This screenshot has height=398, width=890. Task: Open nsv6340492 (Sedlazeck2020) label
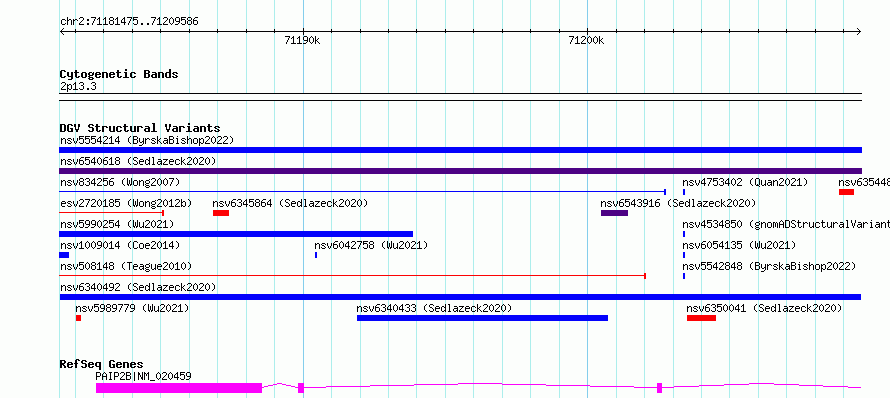click(x=138, y=287)
